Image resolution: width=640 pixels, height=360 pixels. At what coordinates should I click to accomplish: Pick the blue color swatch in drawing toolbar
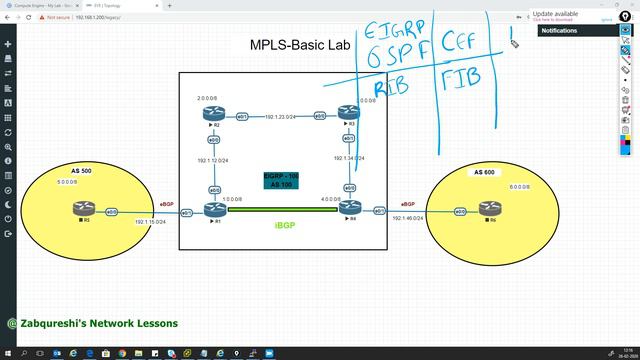tap(625, 150)
